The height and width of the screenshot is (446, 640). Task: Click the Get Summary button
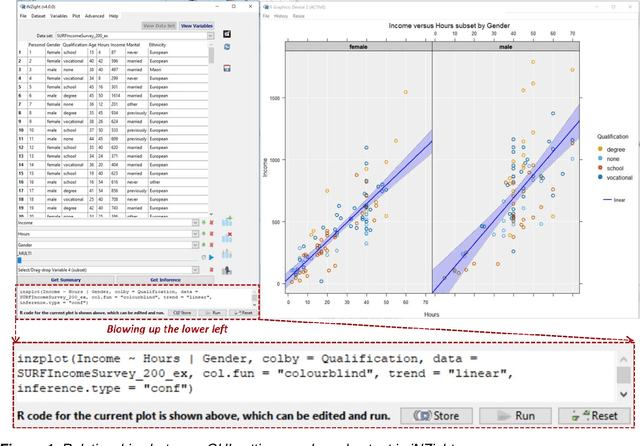tap(67, 279)
